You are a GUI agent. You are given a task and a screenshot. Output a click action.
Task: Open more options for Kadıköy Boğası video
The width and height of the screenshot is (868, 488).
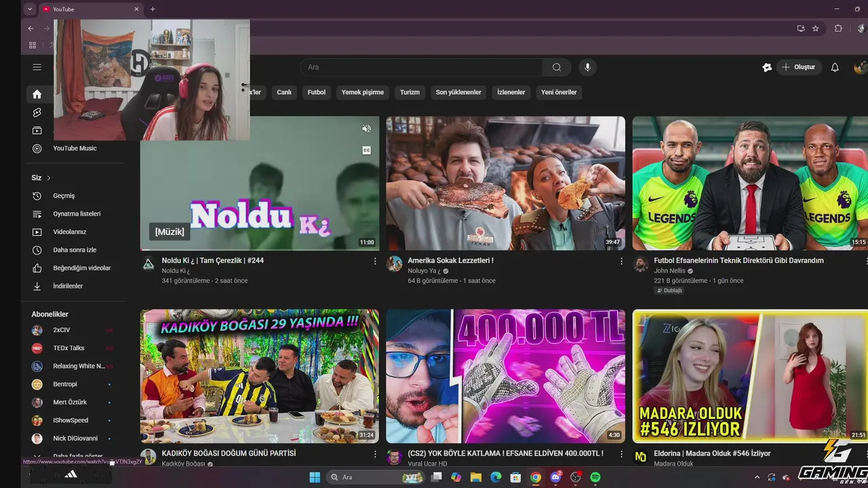tap(375, 454)
